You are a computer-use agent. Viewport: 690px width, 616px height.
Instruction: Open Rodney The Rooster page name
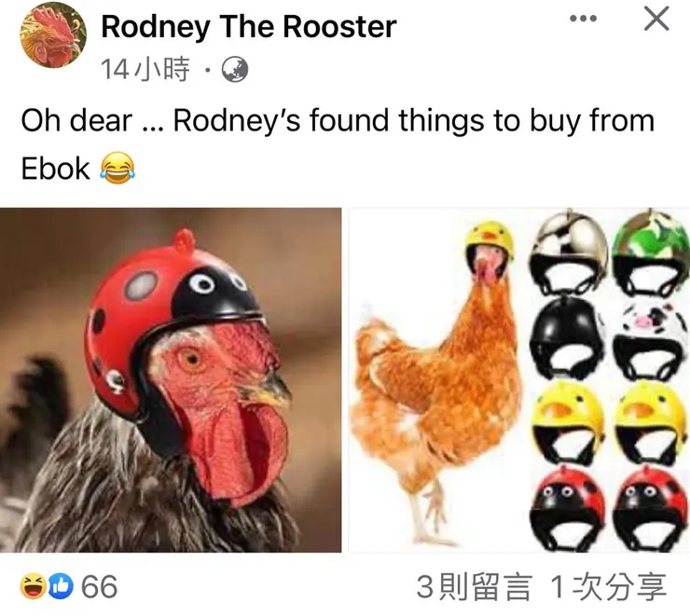249,26
